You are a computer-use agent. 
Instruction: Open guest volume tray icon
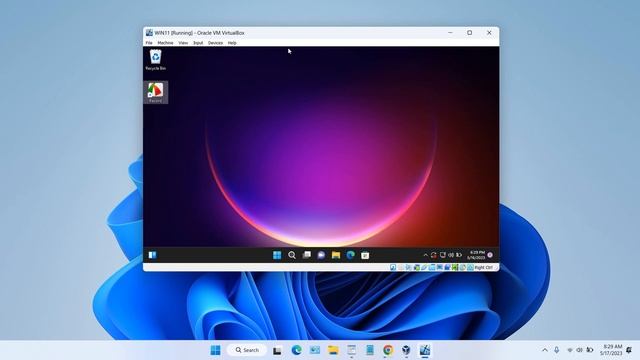coord(451,255)
